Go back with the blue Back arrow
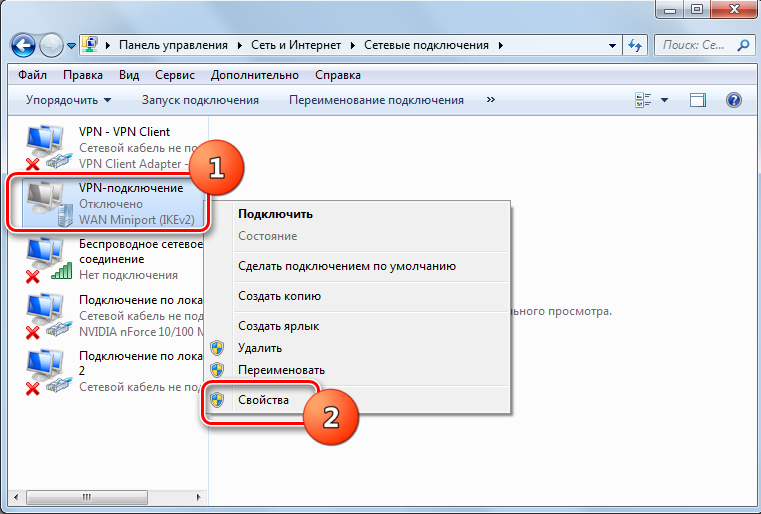Screen dimensions: 761x514 click(23, 46)
